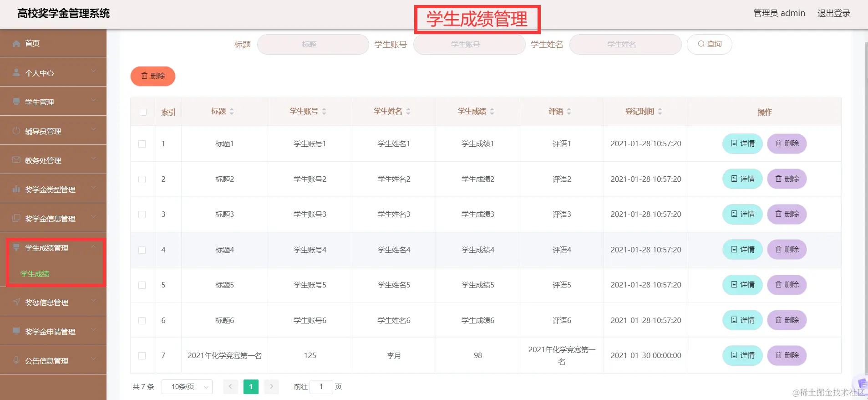868x400 pixels.
Task: Go to previous page arrow
Action: click(230, 387)
